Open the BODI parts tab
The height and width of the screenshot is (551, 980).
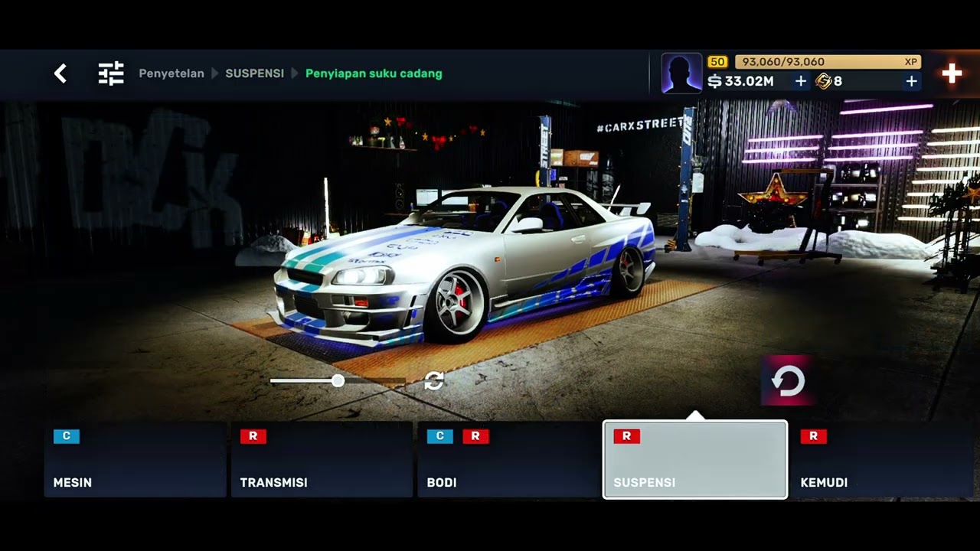(508, 459)
